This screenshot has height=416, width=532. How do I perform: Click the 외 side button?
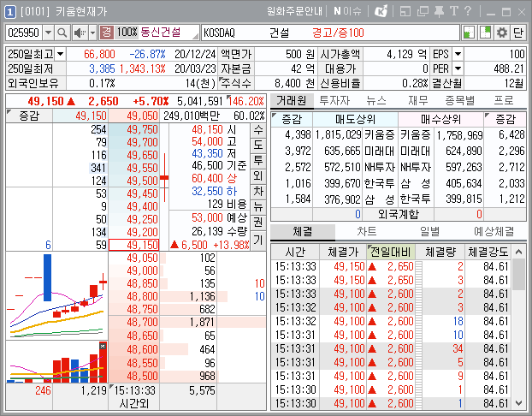coord(258,176)
